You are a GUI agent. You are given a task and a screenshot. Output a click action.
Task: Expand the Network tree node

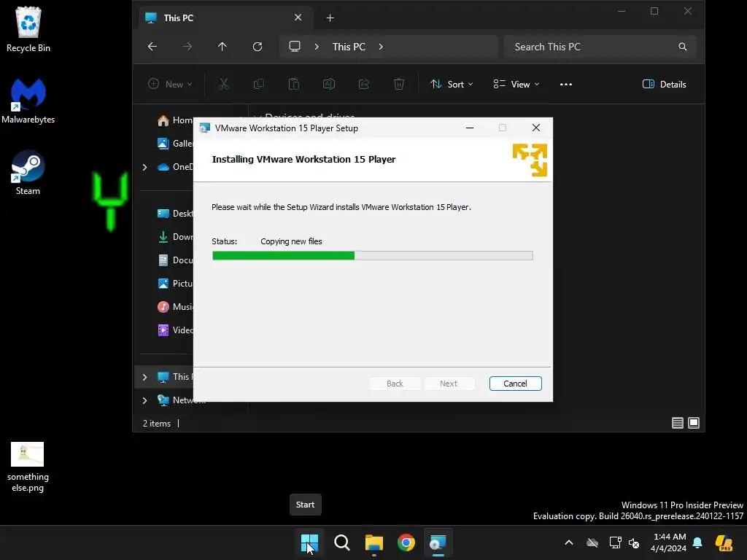(145, 400)
